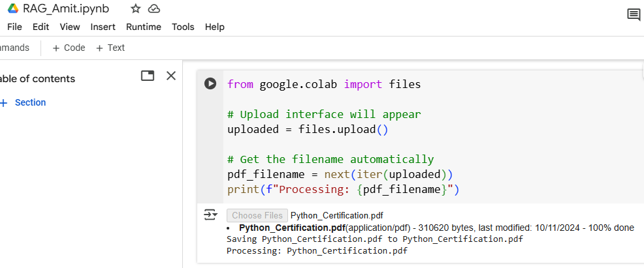The image size is (644, 268).
Task: Open the Tools menu
Action: coord(183,27)
